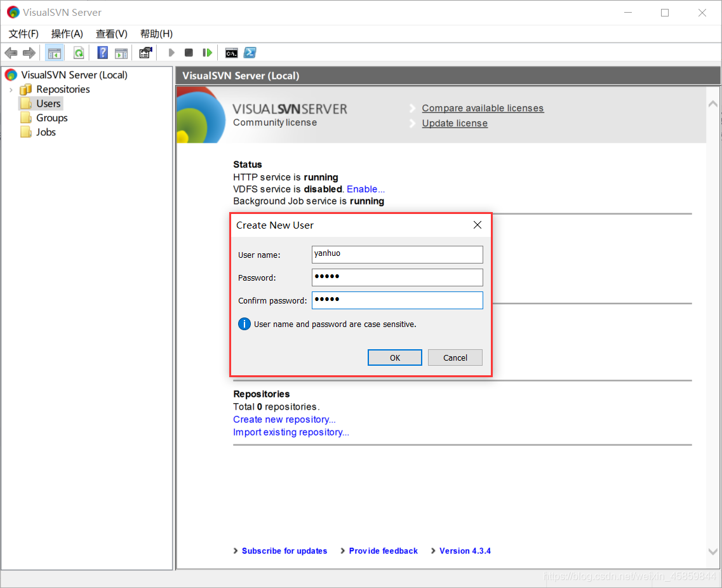Click the Stop service square icon
This screenshot has width=722, height=588.
tap(189, 53)
